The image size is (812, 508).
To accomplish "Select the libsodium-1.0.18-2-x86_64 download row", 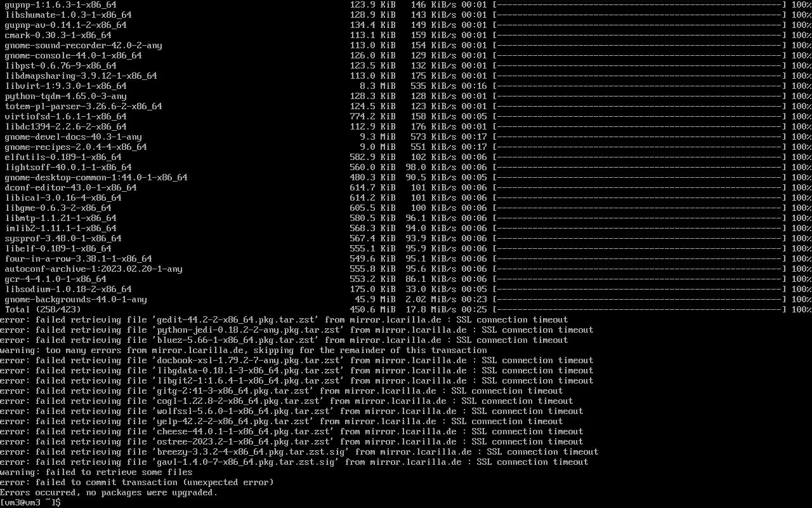I will [x=406, y=289].
